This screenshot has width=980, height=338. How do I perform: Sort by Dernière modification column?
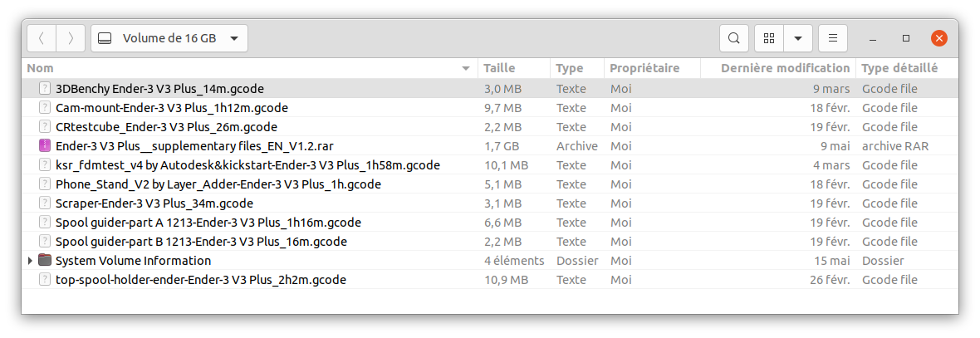pyautogui.click(x=785, y=68)
